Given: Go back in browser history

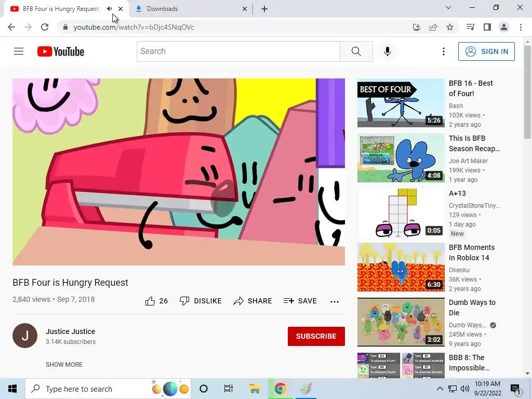Looking at the screenshot, I should (x=11, y=27).
